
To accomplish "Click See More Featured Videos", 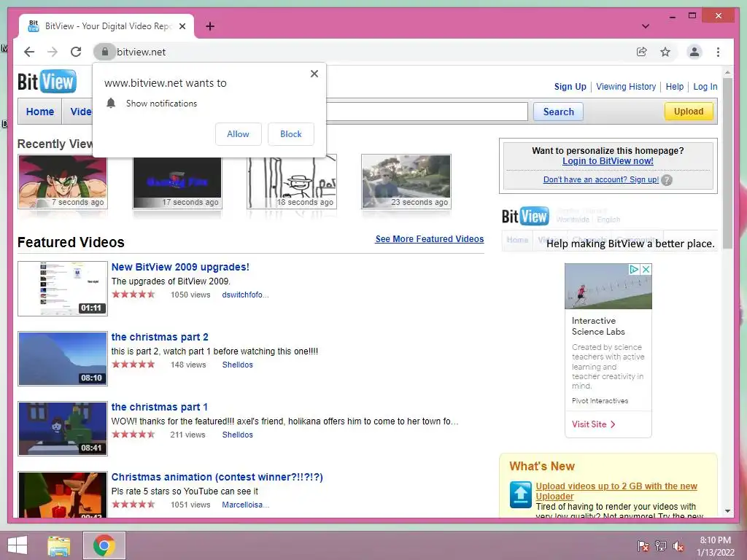I will (x=429, y=239).
